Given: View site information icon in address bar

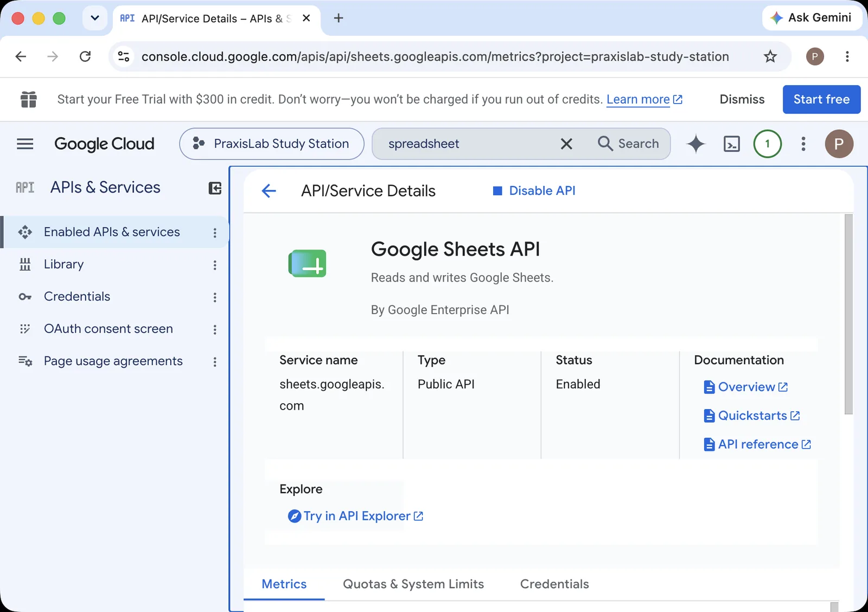Looking at the screenshot, I should [x=124, y=56].
